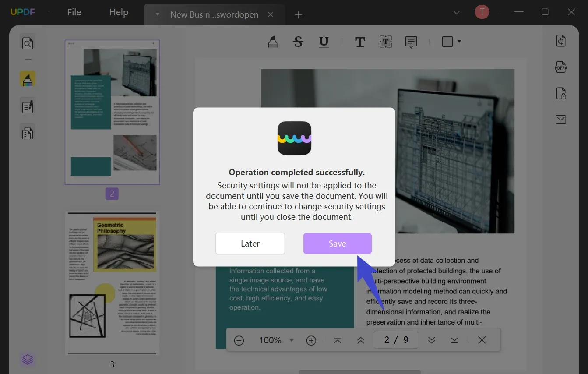Jump to the first page
This screenshot has height=374, width=588.
[x=338, y=340]
